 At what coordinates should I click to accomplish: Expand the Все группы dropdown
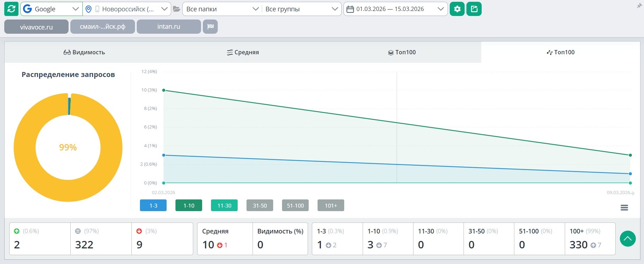coord(302,9)
